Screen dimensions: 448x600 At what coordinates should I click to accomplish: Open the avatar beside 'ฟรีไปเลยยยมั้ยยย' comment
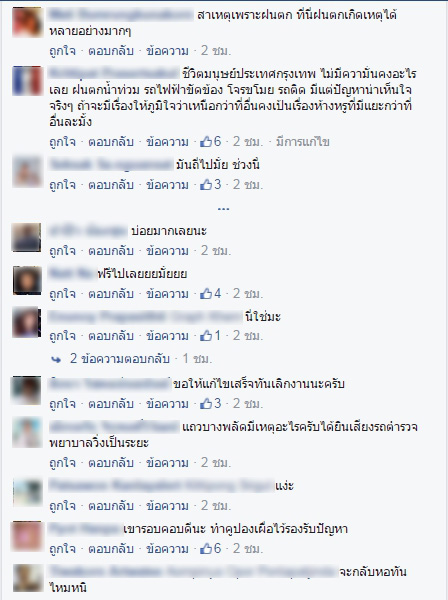tap(27, 280)
